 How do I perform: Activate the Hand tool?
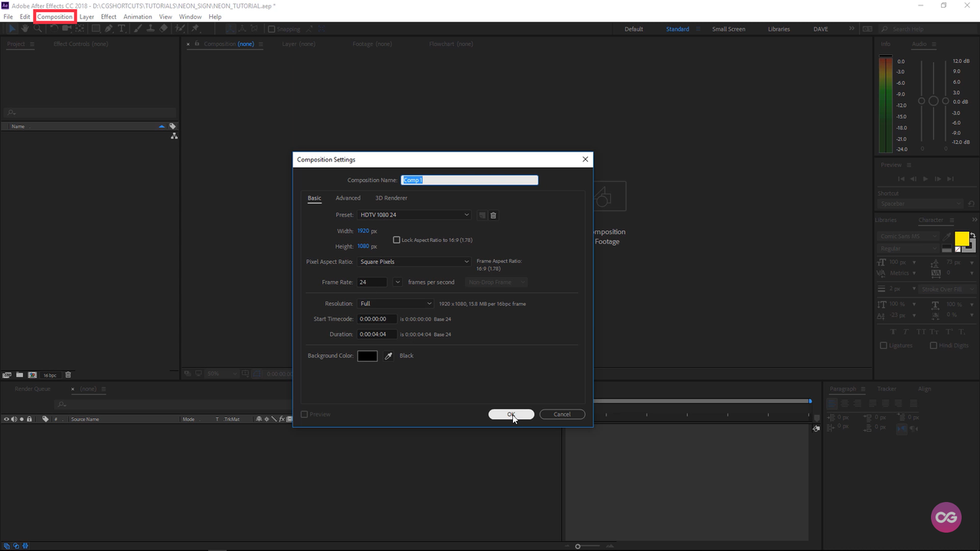[x=24, y=29]
